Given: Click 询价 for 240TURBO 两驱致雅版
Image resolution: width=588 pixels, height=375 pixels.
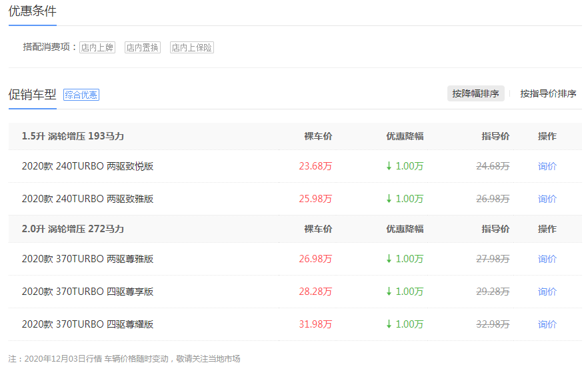Looking at the screenshot, I should click(547, 199).
